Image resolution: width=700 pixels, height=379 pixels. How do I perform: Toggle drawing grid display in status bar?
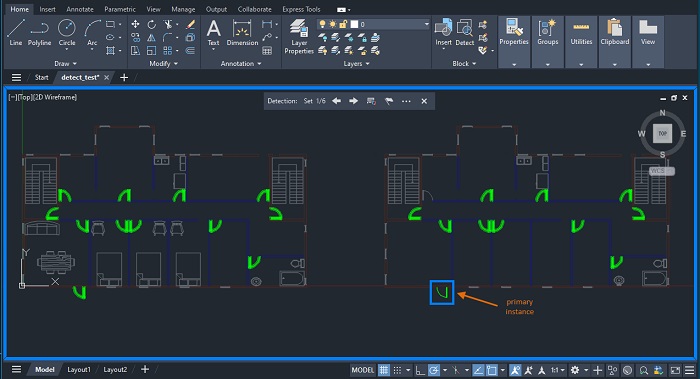[x=383, y=370]
